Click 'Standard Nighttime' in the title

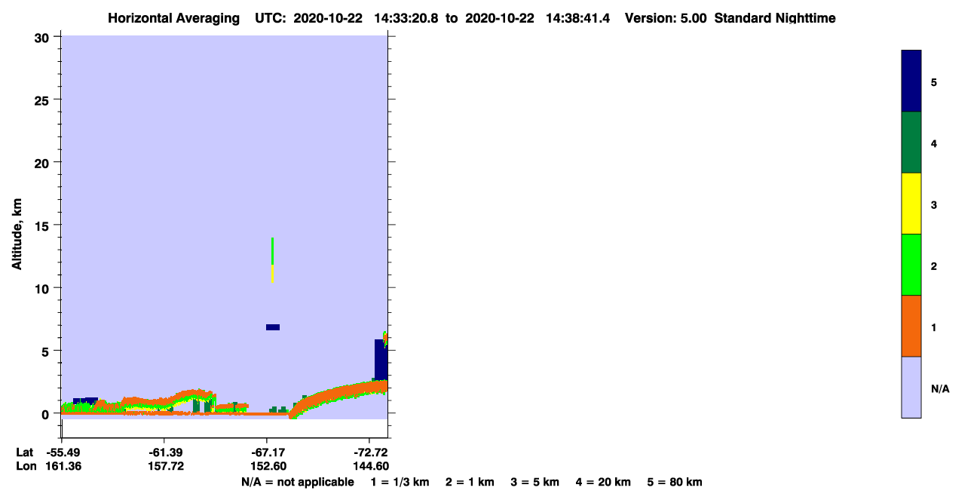coord(775,18)
